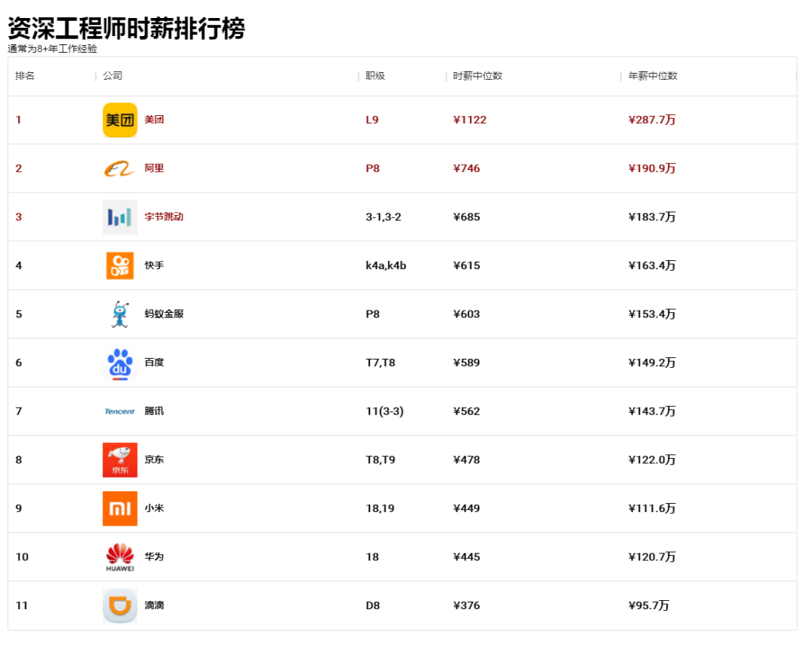Click the Huawei red flower logo
Screen dimensions: 812x646
pos(120,557)
